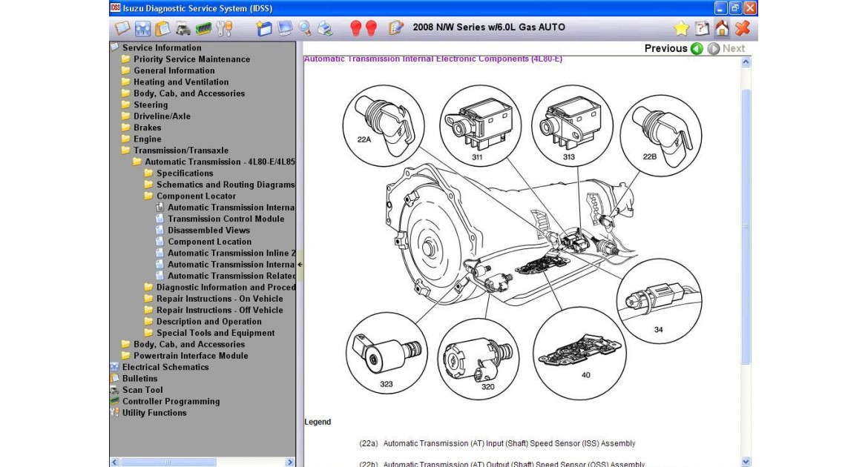This screenshot has width=868, height=467.
Task: Open Special Tools and Equipment folder
Action: 215,333
